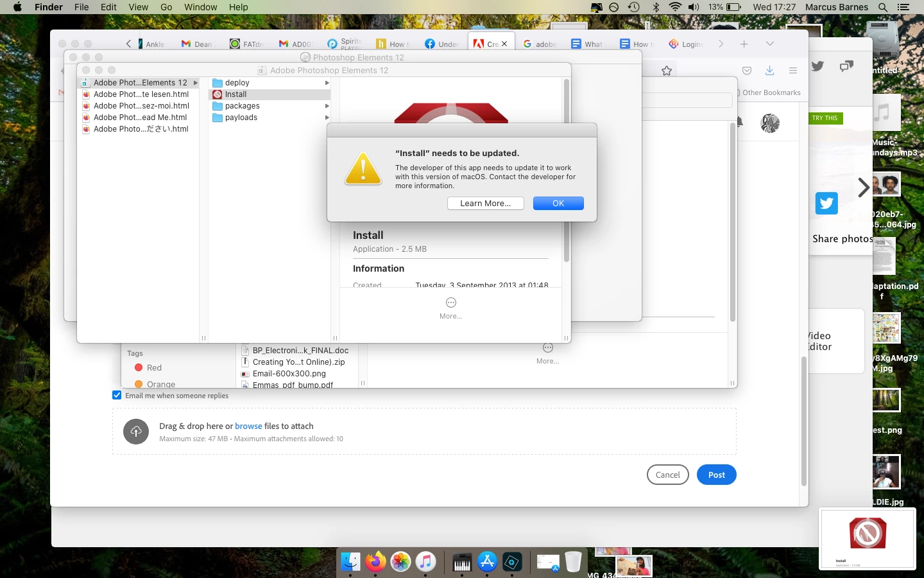The height and width of the screenshot is (578, 924).
Task: Select BP_Electroni...k_FINAL.doc file
Action: tap(300, 351)
